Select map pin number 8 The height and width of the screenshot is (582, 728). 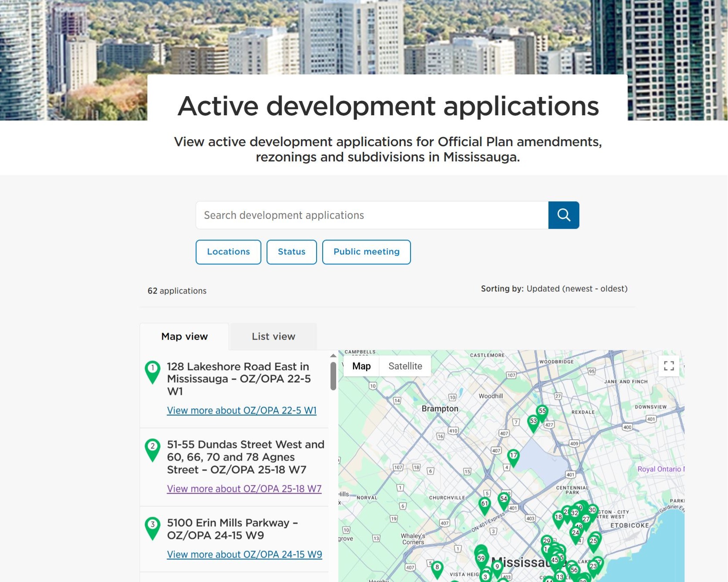[x=437, y=568]
